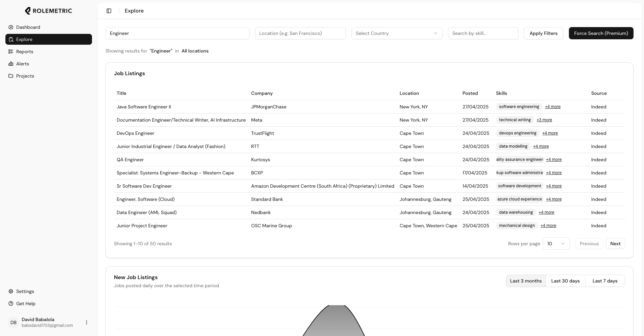The width and height of the screenshot is (644, 336).
Task: Expand +4 more skills for BCXP listing
Action: (554, 173)
